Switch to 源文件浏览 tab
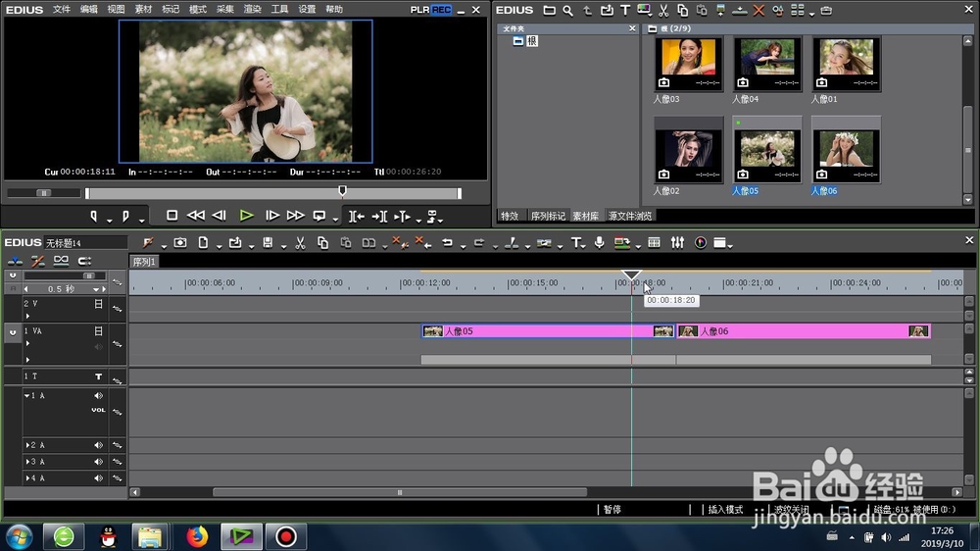 coord(629,216)
